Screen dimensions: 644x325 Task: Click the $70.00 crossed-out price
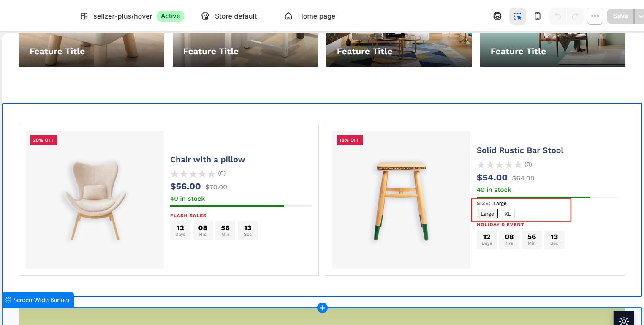[x=216, y=187]
